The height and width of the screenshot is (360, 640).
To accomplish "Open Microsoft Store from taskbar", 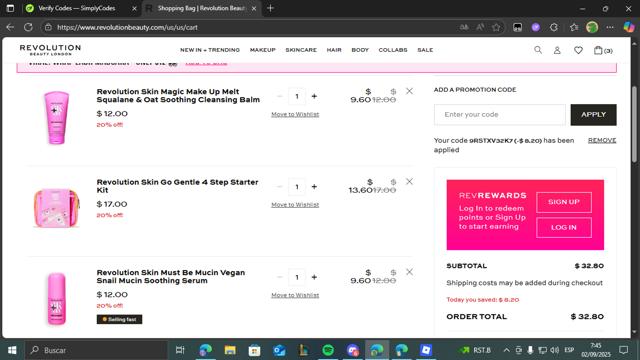I will (254, 350).
